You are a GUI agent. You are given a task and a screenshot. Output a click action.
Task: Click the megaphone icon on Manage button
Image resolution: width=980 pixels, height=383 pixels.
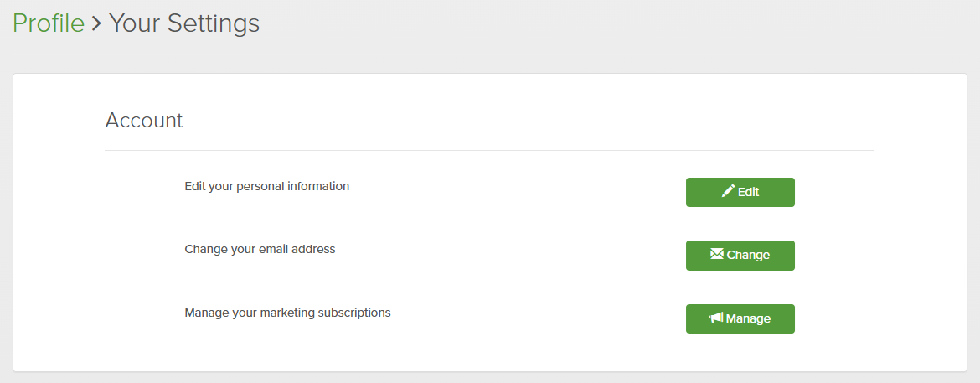(x=715, y=318)
